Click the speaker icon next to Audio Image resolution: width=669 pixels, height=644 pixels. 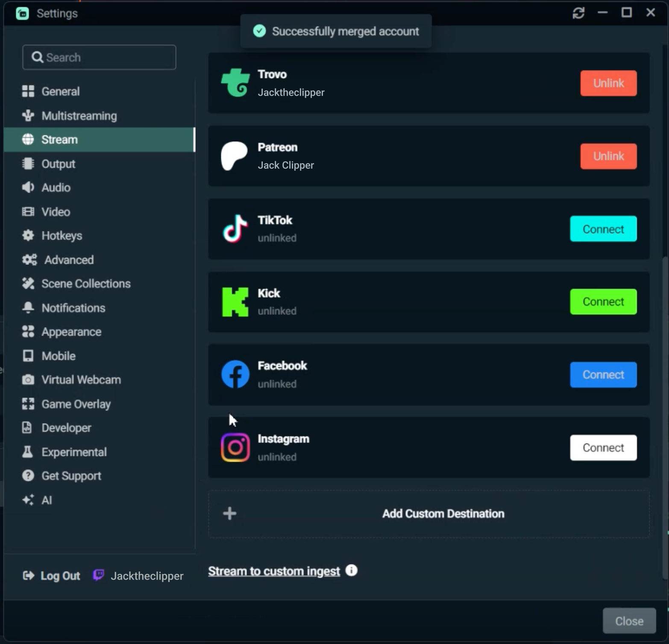28,187
